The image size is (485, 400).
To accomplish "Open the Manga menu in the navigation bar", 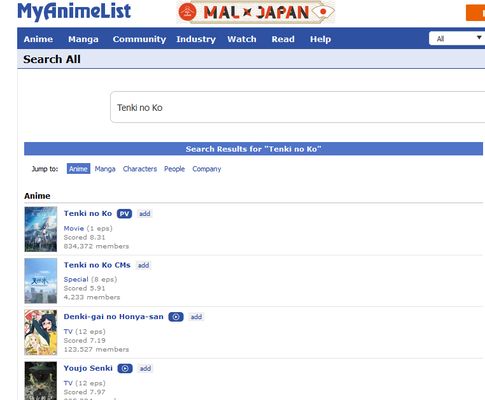I will tap(83, 39).
